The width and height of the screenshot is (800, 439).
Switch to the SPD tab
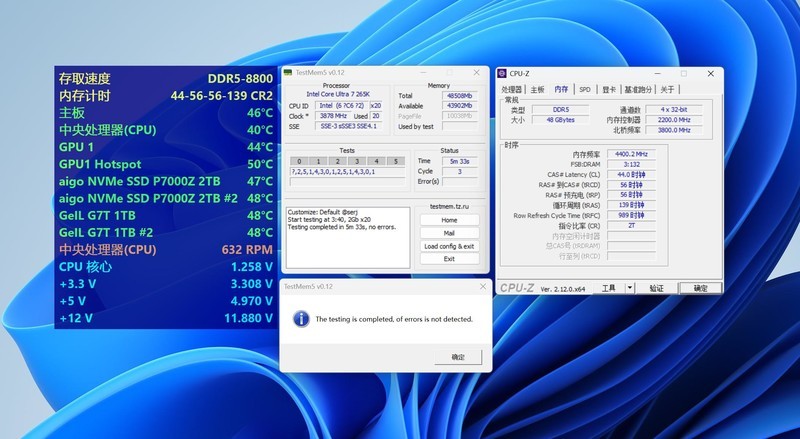[585, 89]
